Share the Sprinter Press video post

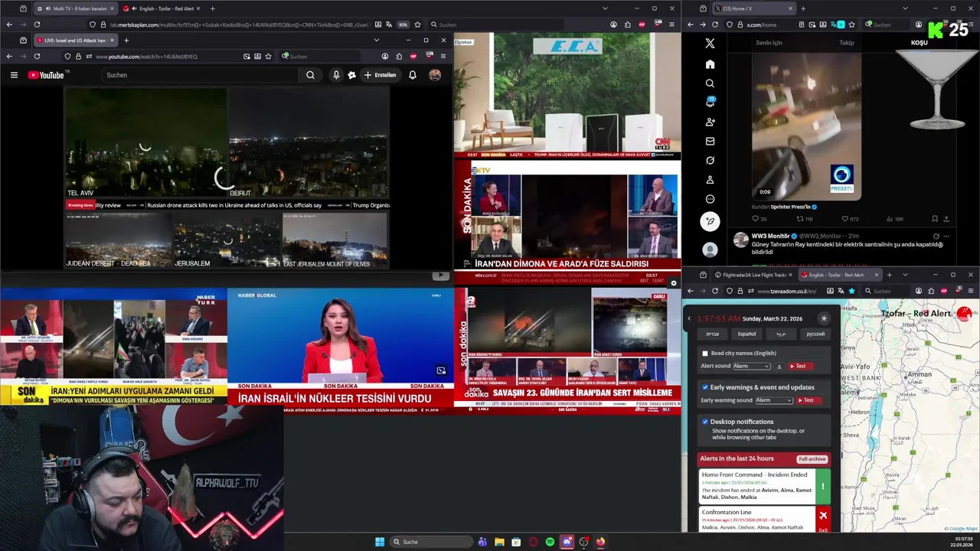point(948,219)
